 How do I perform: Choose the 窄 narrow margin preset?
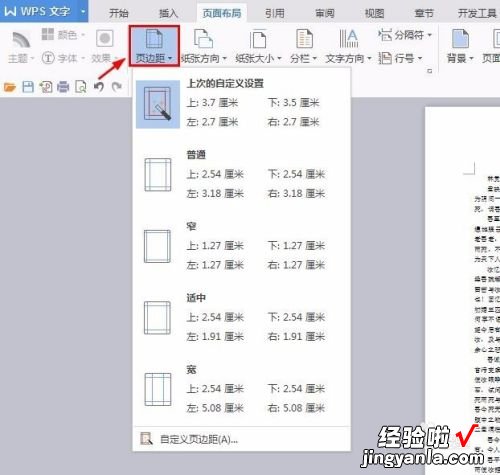[x=241, y=246]
